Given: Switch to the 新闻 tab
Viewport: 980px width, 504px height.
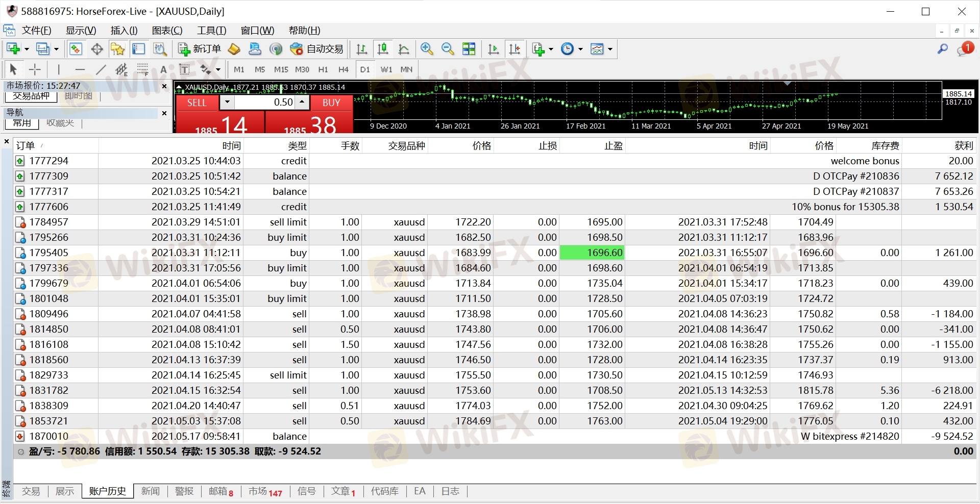Looking at the screenshot, I should tap(150, 491).
